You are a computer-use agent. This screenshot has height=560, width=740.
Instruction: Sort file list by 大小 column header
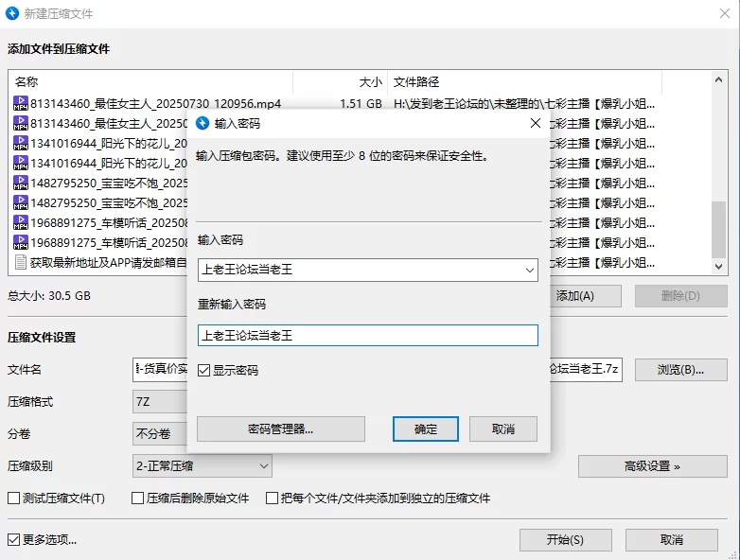341,82
